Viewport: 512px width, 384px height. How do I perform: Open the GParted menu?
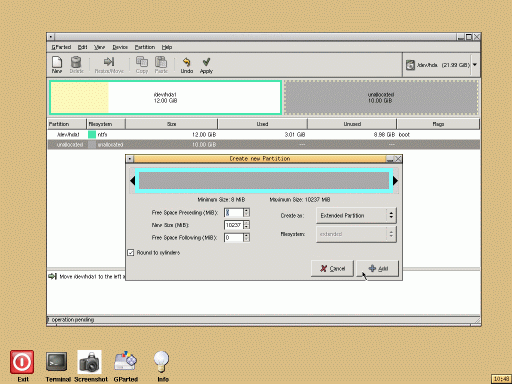coord(61,47)
